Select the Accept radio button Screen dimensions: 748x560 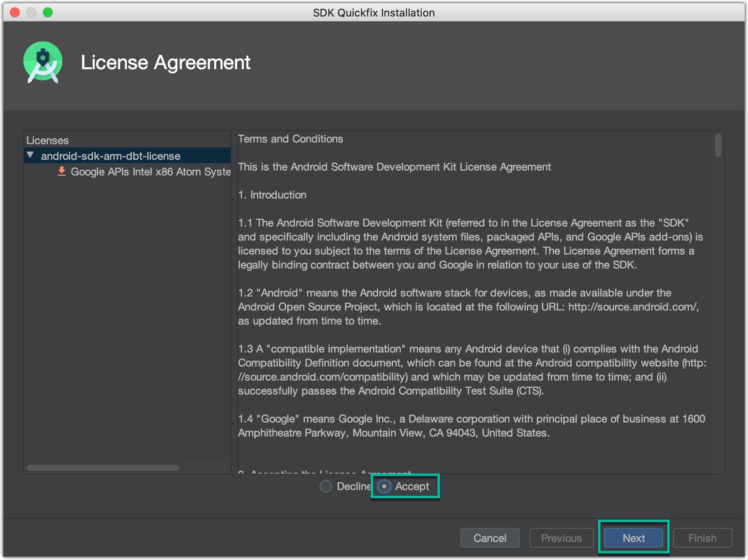click(x=384, y=486)
